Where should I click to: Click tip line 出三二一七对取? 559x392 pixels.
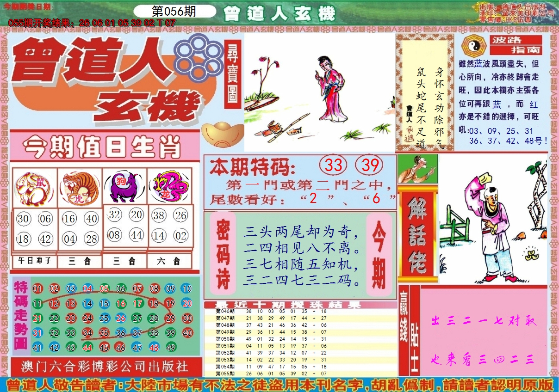click(484, 321)
